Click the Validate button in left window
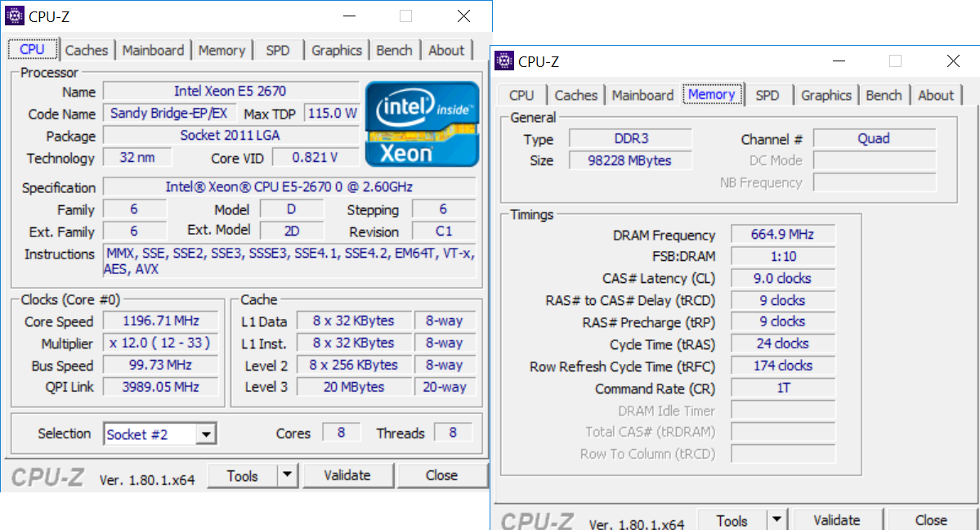This screenshot has width=980, height=530. [x=347, y=475]
